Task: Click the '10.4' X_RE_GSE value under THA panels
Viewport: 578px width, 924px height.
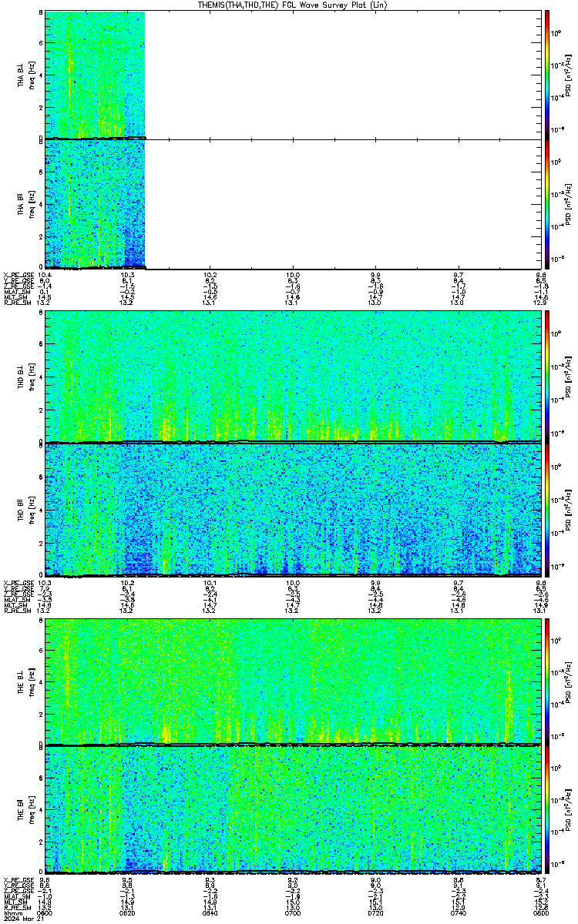Action: [45, 275]
